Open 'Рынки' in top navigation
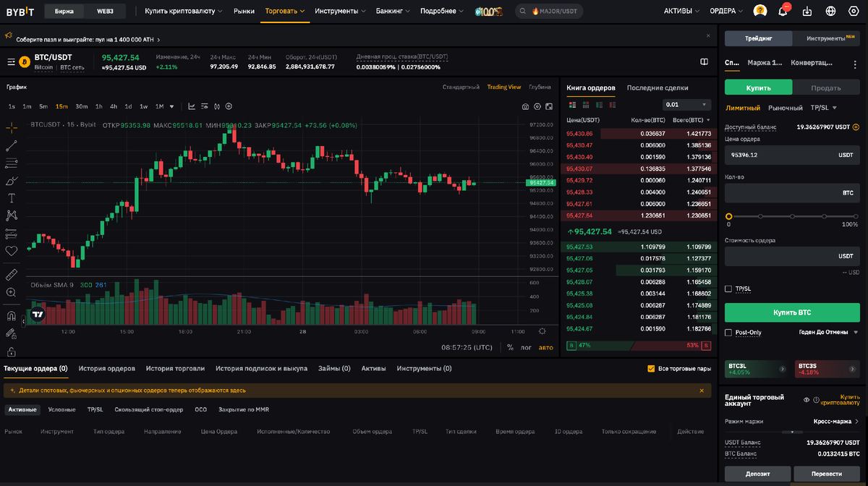 [x=244, y=11]
